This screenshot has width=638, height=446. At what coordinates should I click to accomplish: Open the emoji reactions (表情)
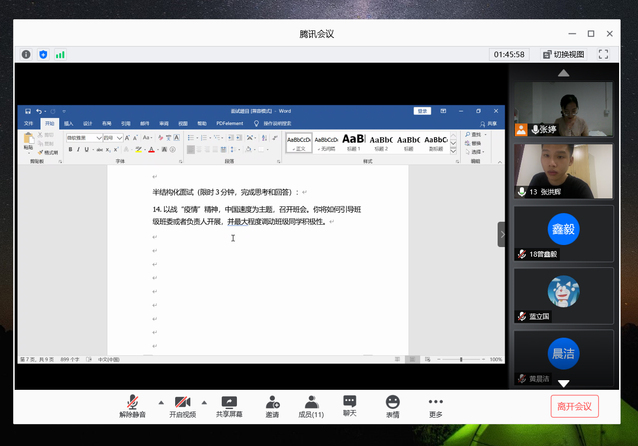click(x=392, y=402)
